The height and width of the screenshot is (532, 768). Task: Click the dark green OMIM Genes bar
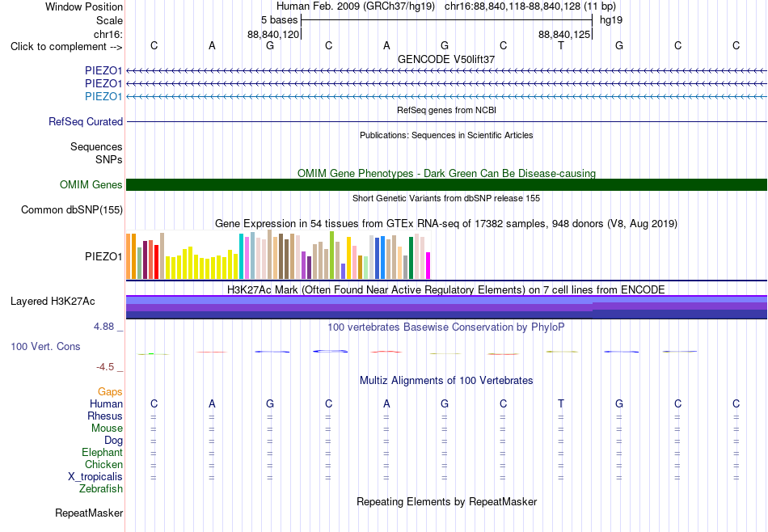pos(446,184)
